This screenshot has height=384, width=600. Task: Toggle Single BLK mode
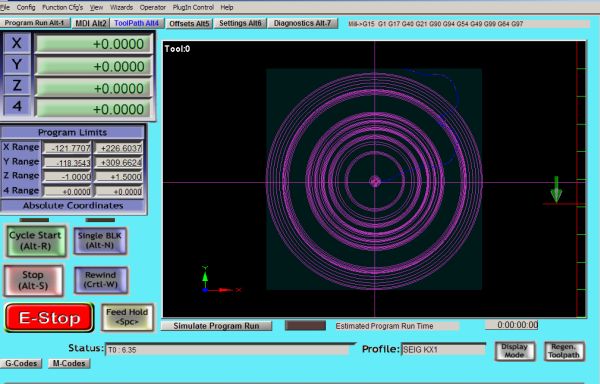point(100,241)
